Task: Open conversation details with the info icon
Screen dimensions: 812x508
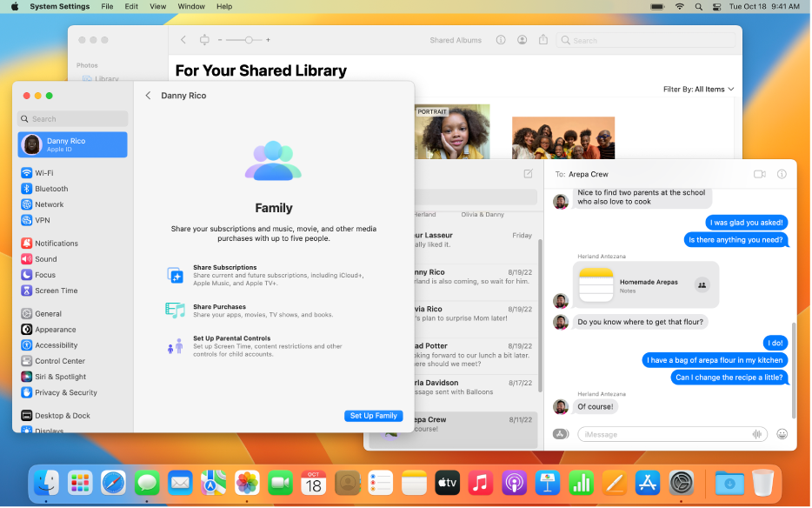Action: [x=783, y=173]
